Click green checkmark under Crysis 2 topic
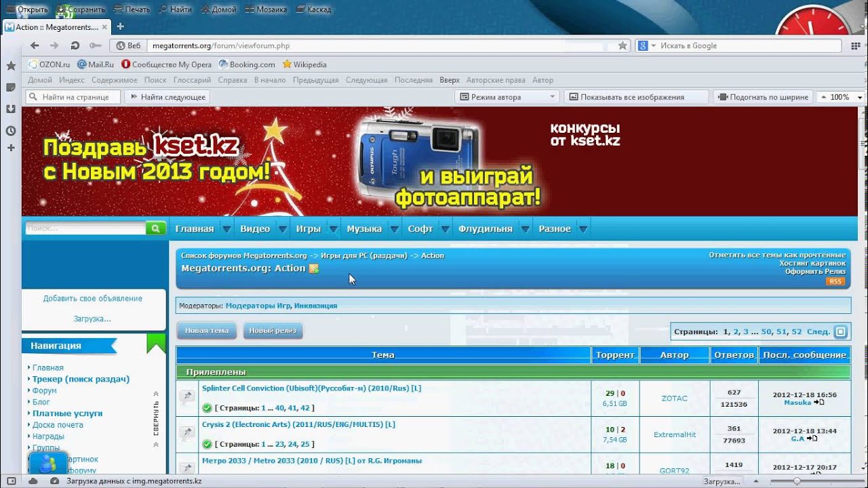868x488 pixels. [207, 444]
